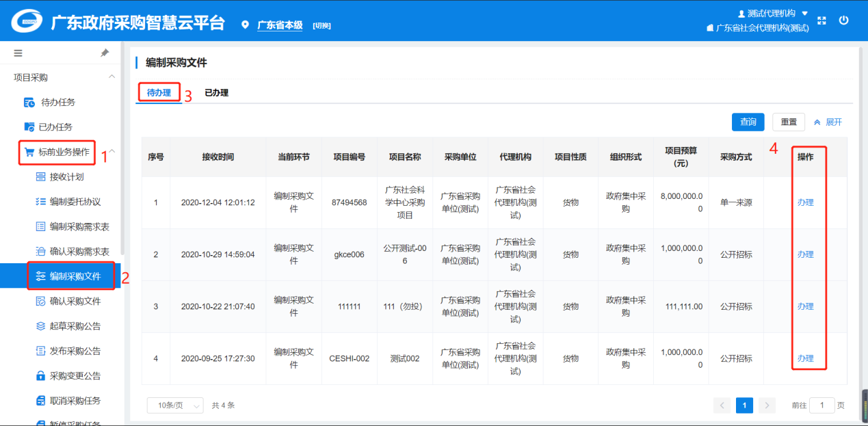The image size is (868, 426).
Task: Open 待办任务 in the sidebar
Action: point(57,103)
